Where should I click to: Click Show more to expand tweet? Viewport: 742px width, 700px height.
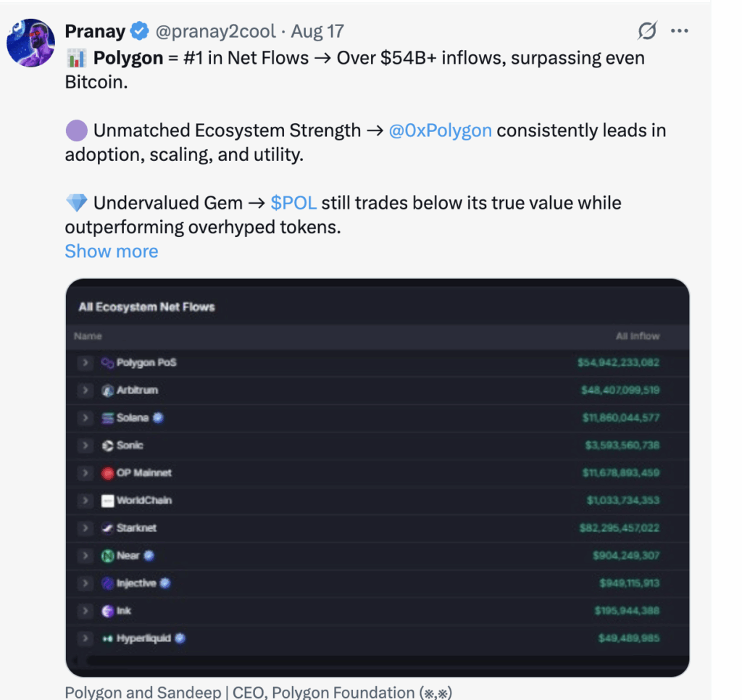tap(112, 251)
